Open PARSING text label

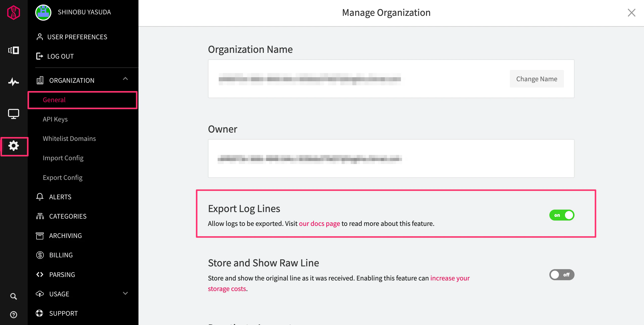click(x=62, y=275)
